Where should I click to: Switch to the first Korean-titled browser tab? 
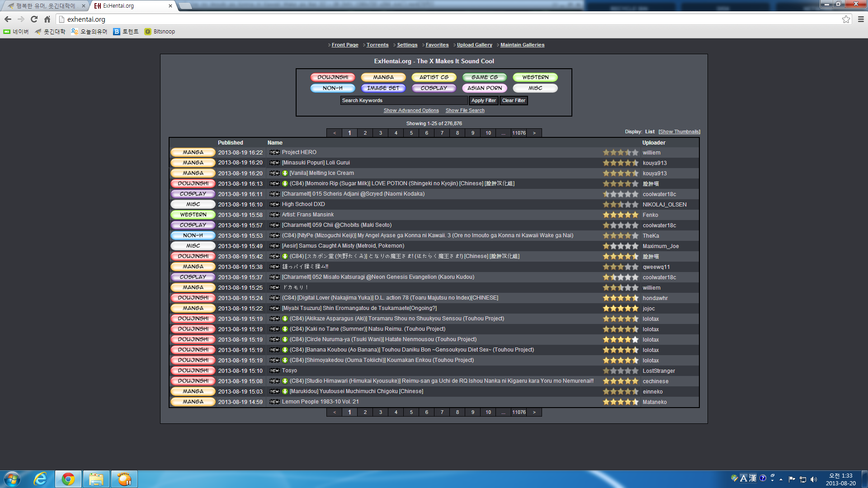tap(45, 6)
